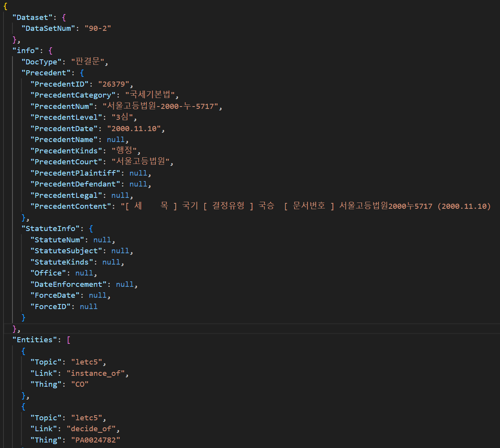Select the "PrecedentNum" key
Viewport: 500px width, 448px height.
[x=62, y=107]
